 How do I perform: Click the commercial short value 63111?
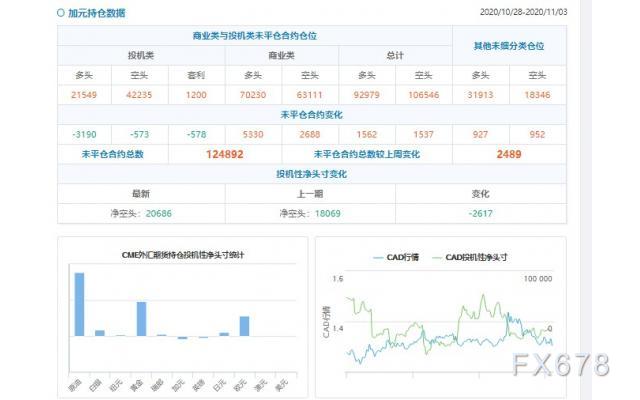(310, 95)
